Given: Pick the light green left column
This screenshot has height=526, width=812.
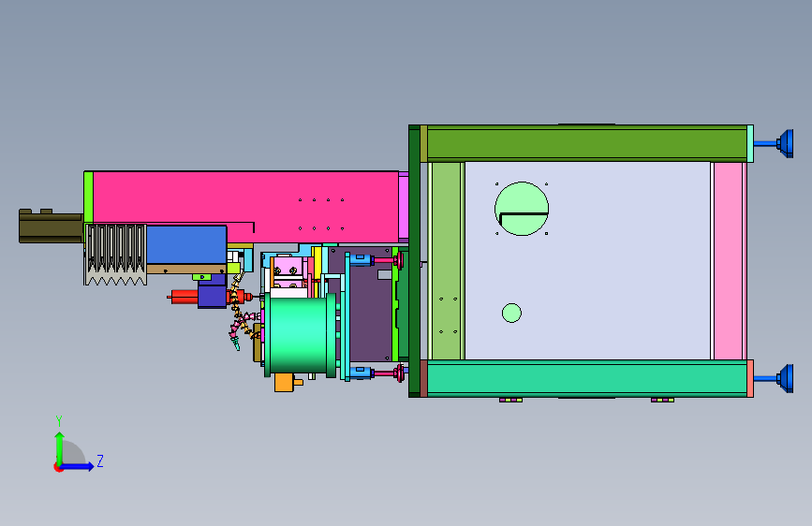Looking at the screenshot, I should click(446, 261).
